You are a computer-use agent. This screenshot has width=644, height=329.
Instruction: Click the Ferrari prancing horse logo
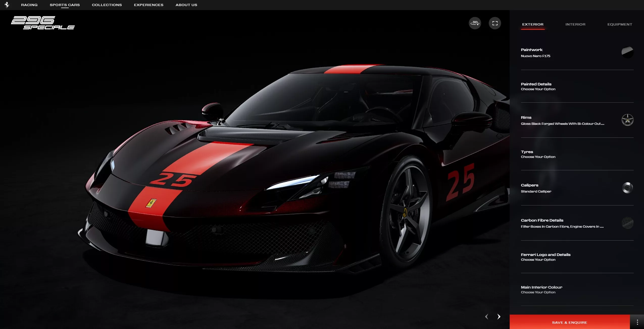tap(7, 5)
